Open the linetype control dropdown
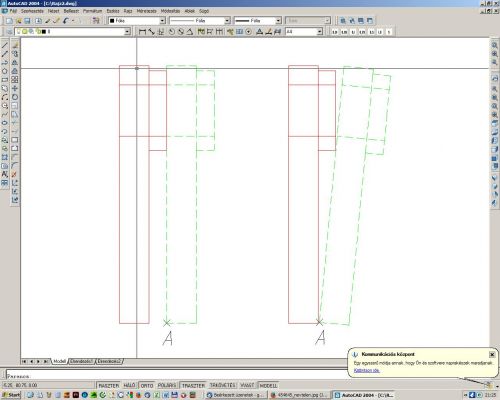 (200, 21)
